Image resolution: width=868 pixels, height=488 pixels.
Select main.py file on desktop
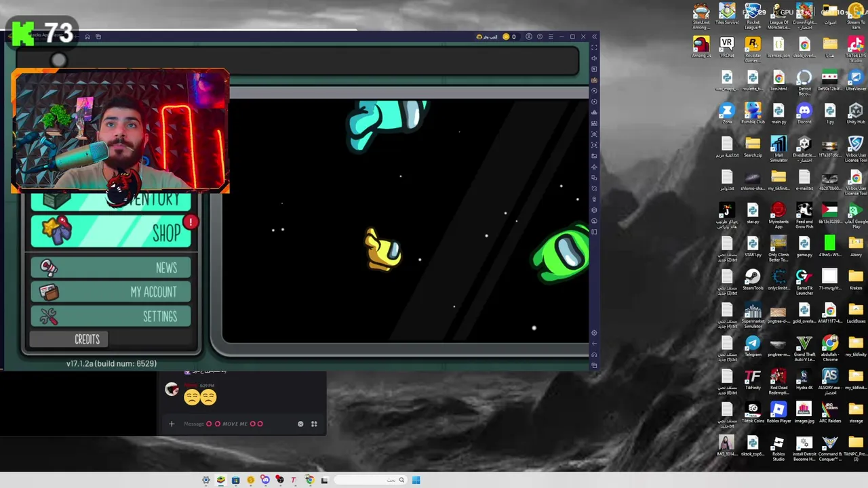pos(778,113)
